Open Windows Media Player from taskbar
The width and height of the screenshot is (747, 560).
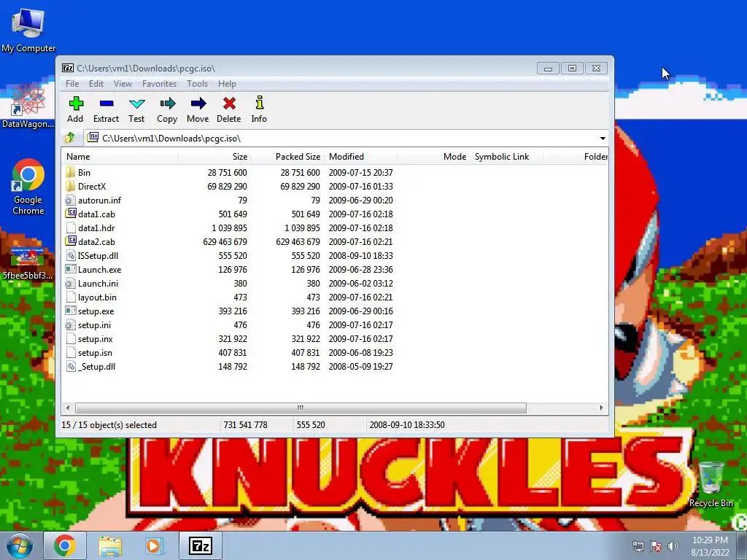[153, 545]
